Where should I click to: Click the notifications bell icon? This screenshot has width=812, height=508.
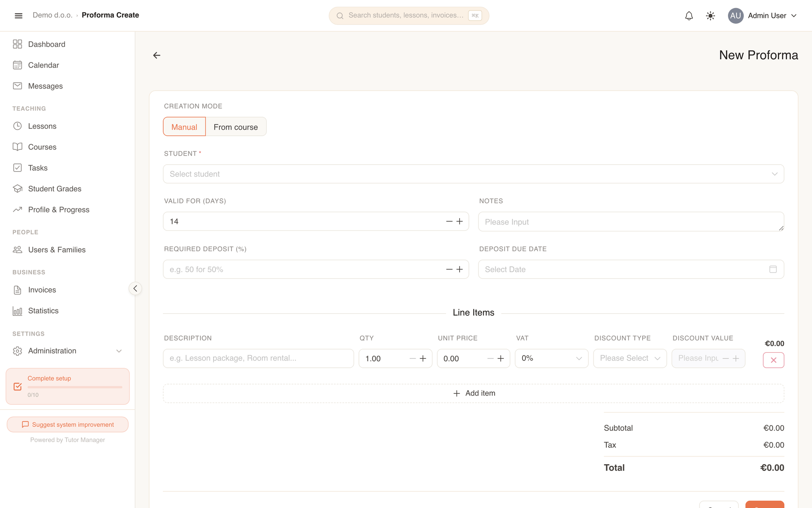tap(689, 15)
